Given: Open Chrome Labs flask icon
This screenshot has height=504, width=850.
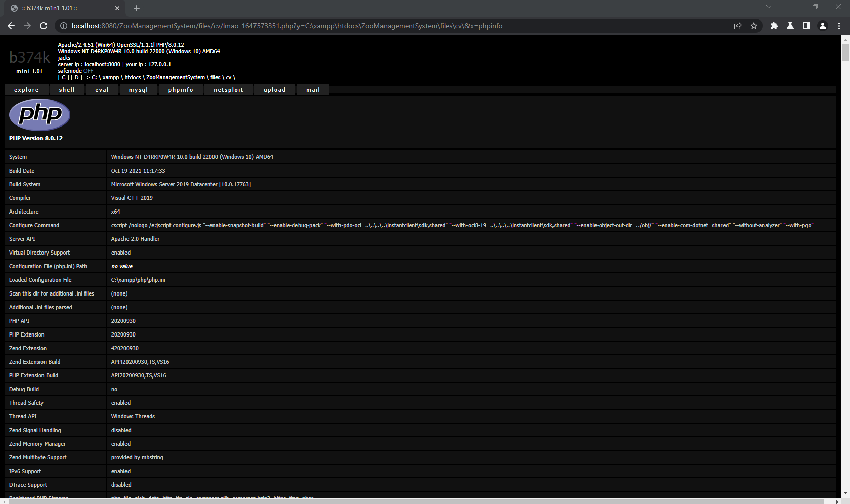Looking at the screenshot, I should 790,26.
